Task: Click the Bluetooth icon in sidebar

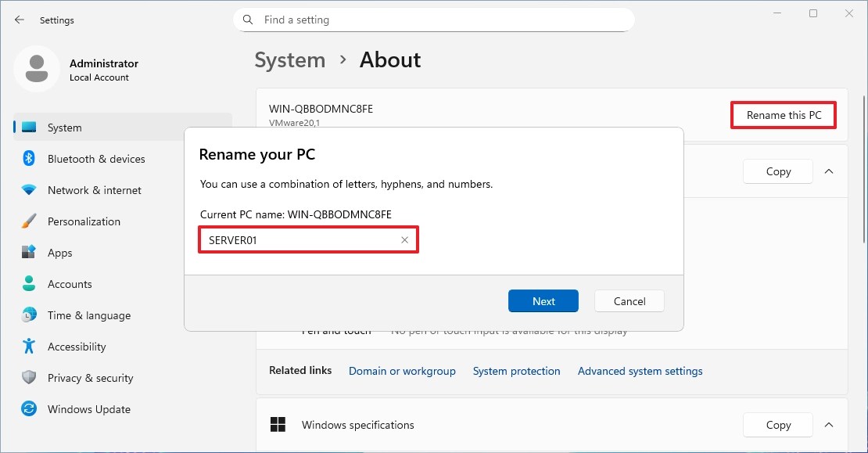Action: (29, 158)
